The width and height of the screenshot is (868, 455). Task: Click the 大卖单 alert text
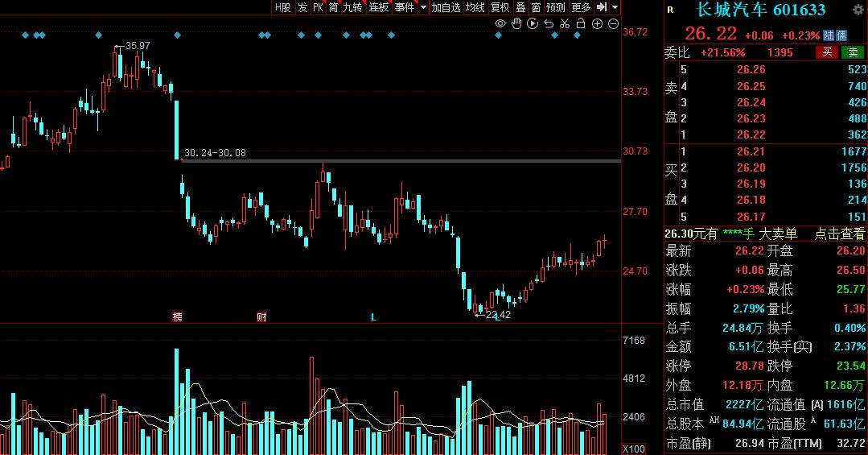[x=778, y=234]
